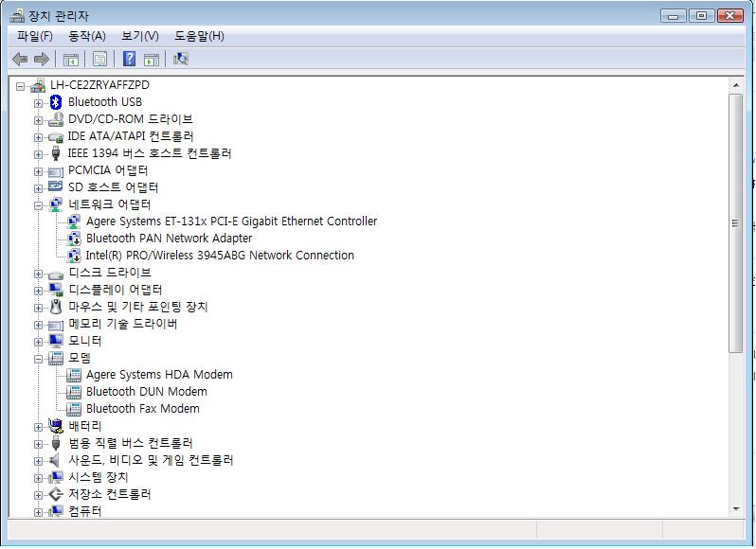Open the 도움말(H) menu

point(199,36)
